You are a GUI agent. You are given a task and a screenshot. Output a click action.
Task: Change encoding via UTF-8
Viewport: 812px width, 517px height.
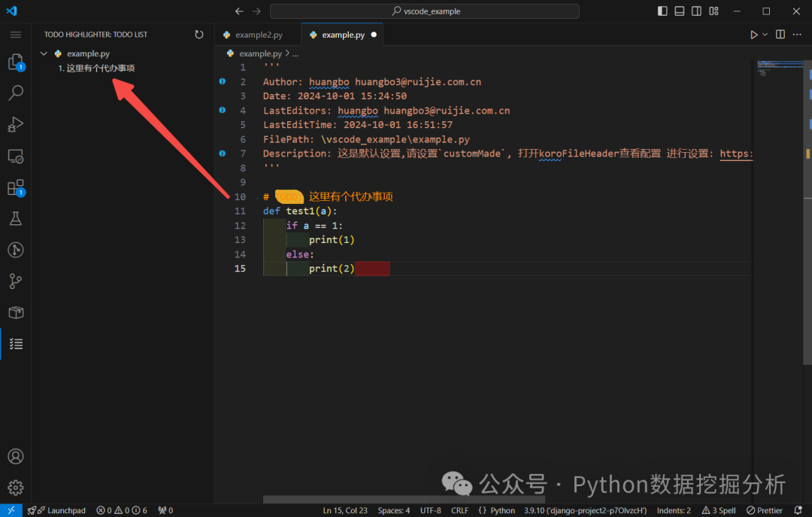[430, 510]
